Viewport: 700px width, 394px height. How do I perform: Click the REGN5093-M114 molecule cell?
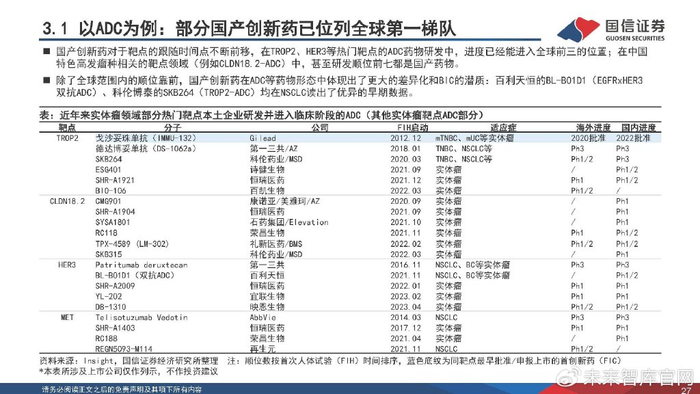pos(124,349)
